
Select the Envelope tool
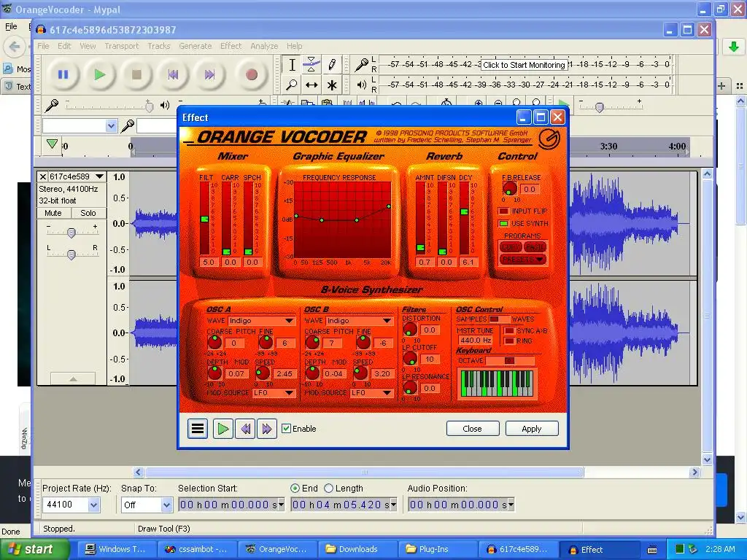[311, 65]
